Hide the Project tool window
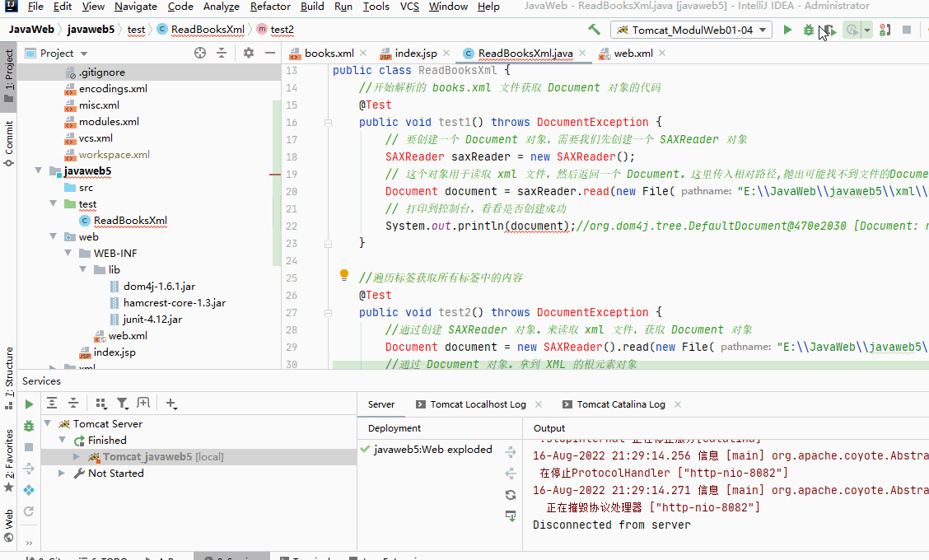The width and height of the screenshot is (929, 560). [269, 53]
